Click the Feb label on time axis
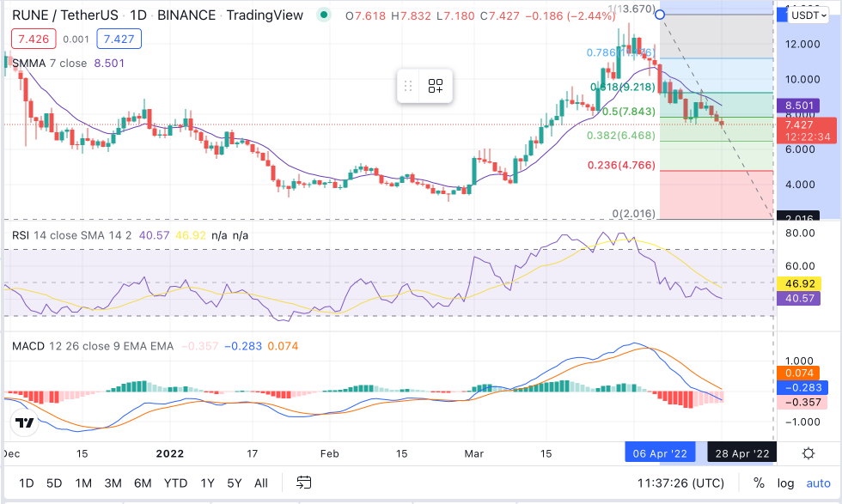Screen dimensions: 842x504 coord(329,453)
